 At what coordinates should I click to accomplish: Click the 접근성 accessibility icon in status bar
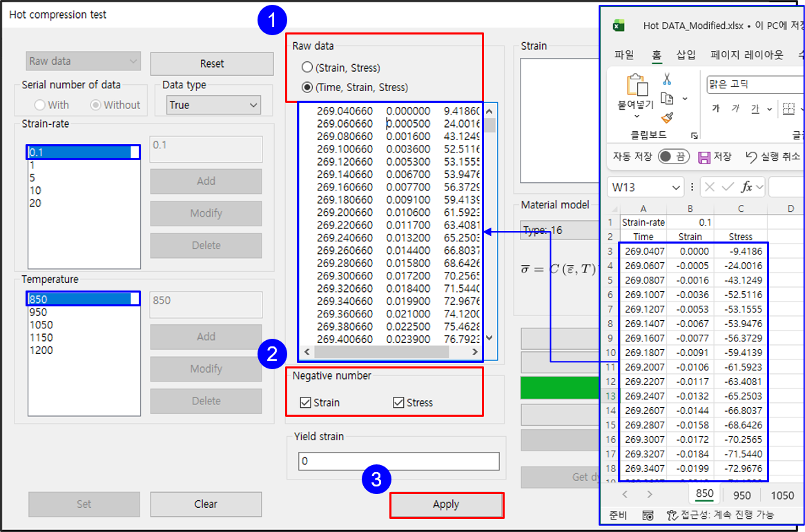coord(672,515)
